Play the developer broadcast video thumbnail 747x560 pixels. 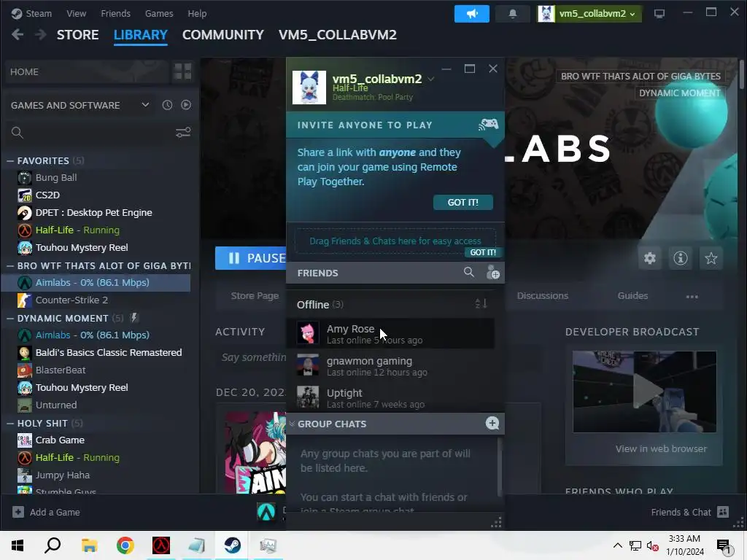(645, 392)
